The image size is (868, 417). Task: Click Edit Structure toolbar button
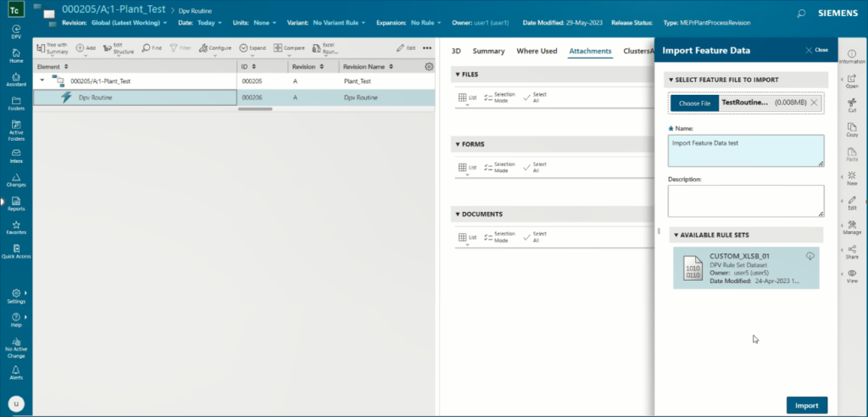tap(119, 48)
